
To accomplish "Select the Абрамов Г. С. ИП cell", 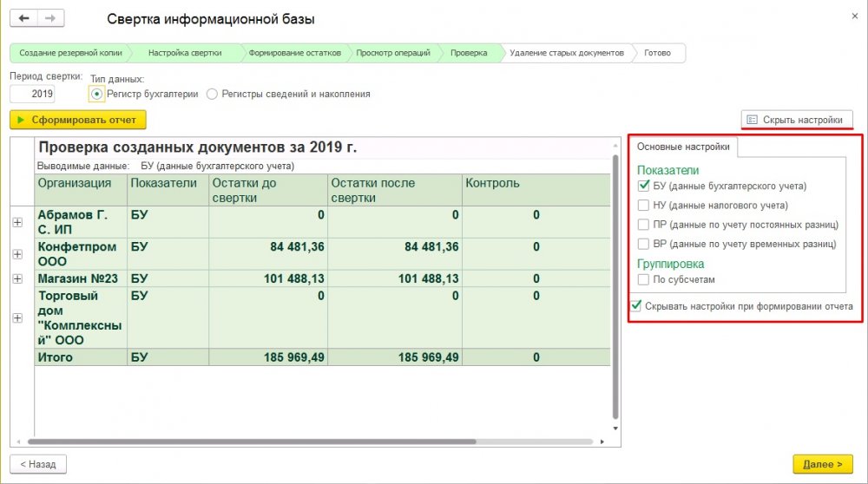I will click(x=81, y=222).
